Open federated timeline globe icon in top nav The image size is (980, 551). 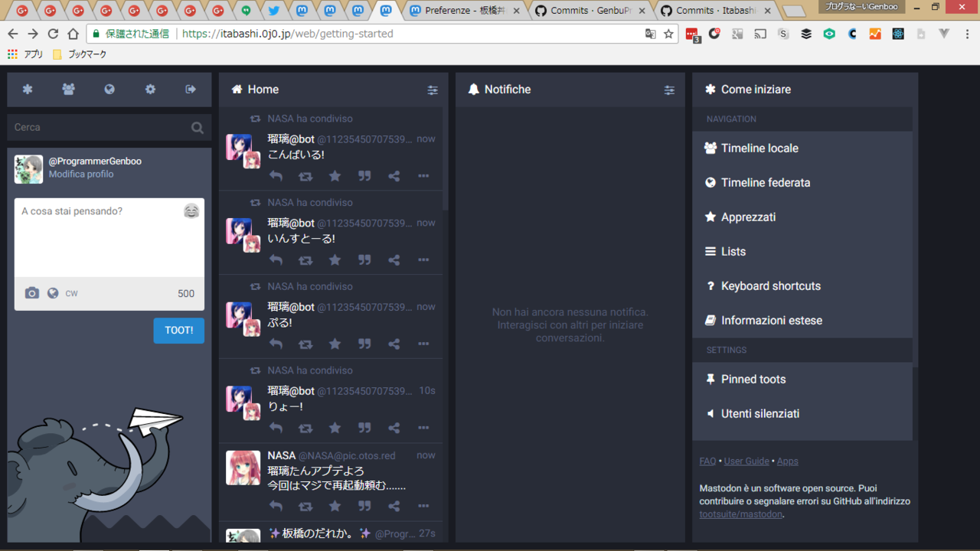point(109,90)
